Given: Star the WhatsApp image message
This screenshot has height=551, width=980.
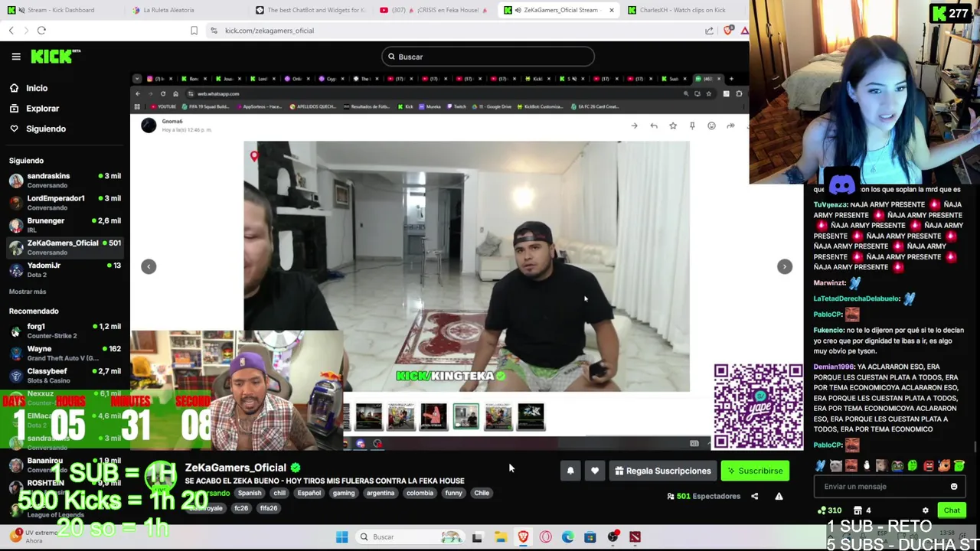Looking at the screenshot, I should click(x=673, y=126).
